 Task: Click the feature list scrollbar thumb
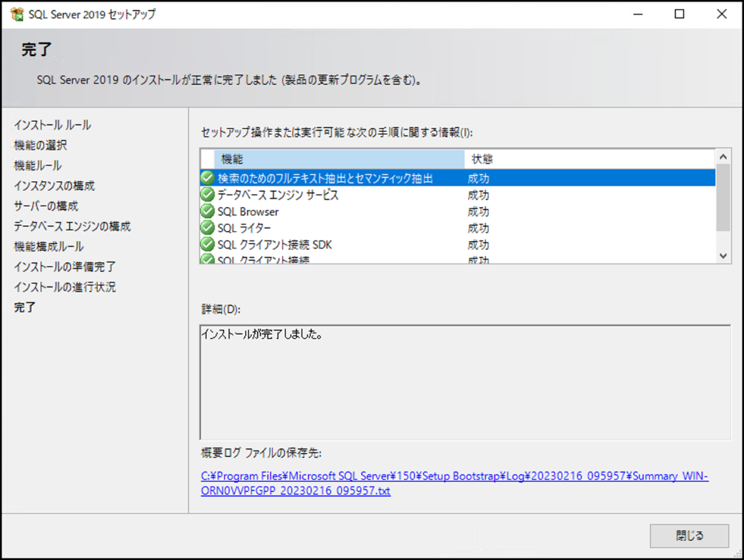coord(723,198)
